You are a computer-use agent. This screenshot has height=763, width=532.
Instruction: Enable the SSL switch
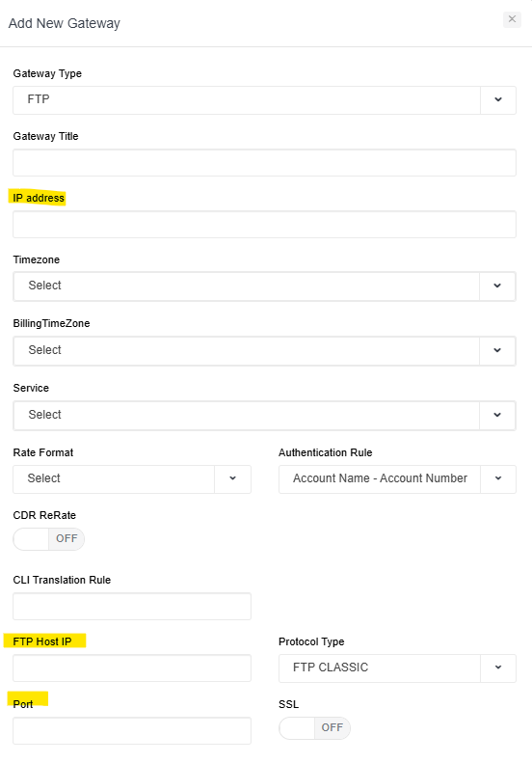coord(314,728)
